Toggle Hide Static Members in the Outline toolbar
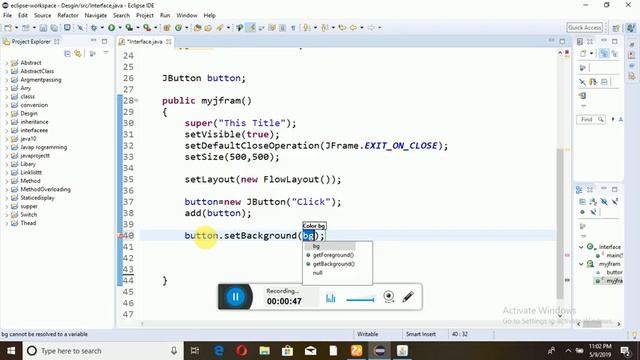 615,202
